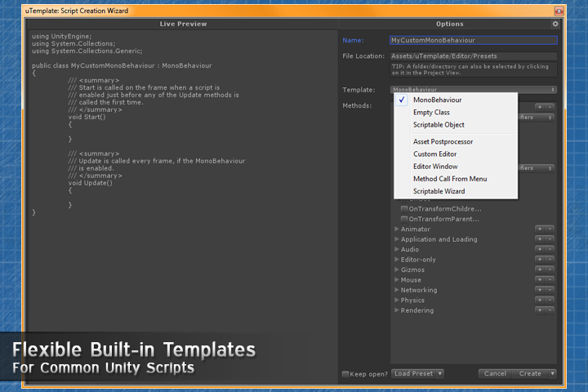Screen dimensions: 588x392
Task: Click minus button beside Networking
Action: tap(550, 291)
